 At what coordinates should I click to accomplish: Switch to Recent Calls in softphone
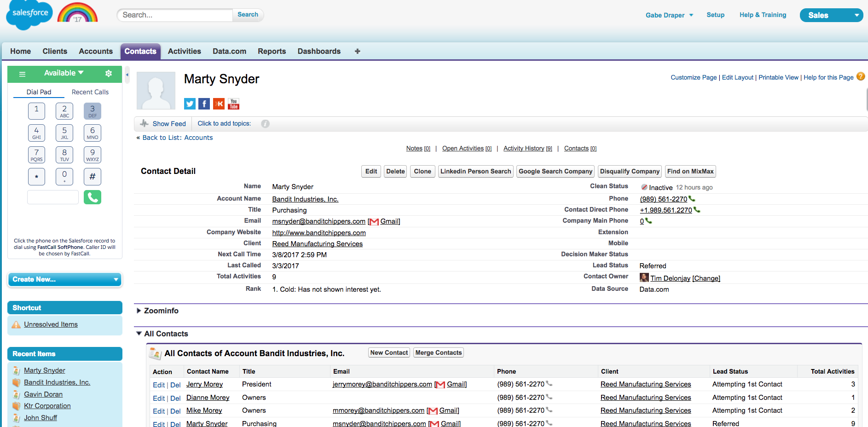[90, 92]
